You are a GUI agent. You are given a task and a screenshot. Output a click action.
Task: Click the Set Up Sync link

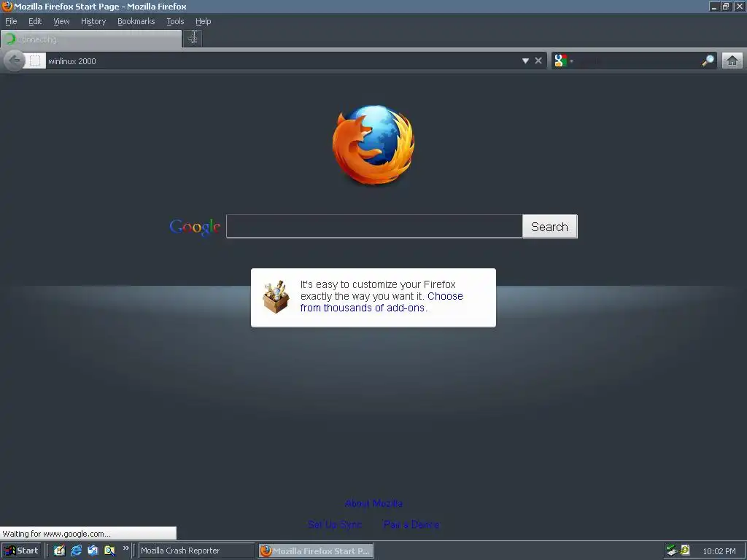click(x=335, y=524)
